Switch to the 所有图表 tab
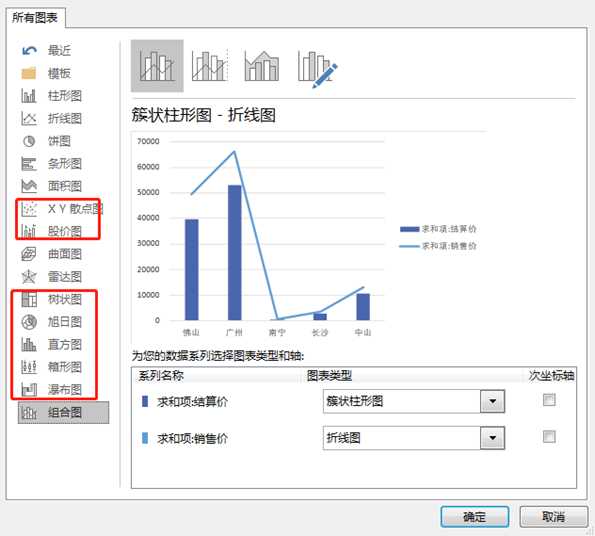 coord(35,18)
